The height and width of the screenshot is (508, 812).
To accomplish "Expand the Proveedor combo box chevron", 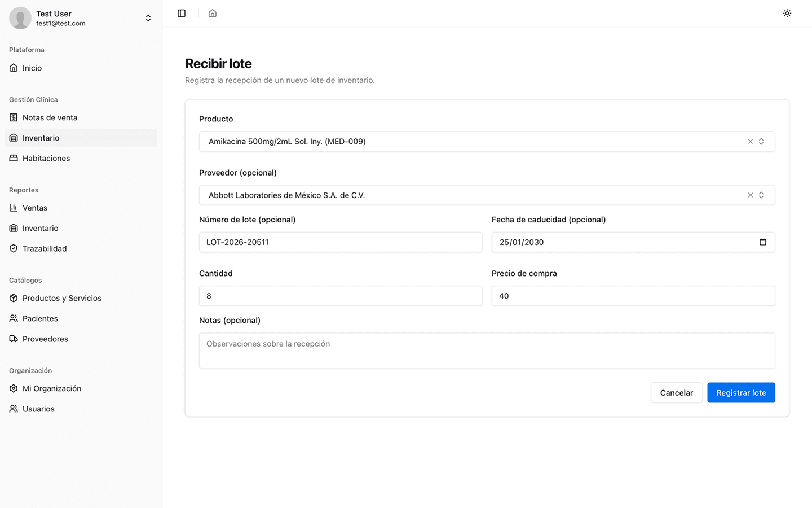I will [761, 195].
